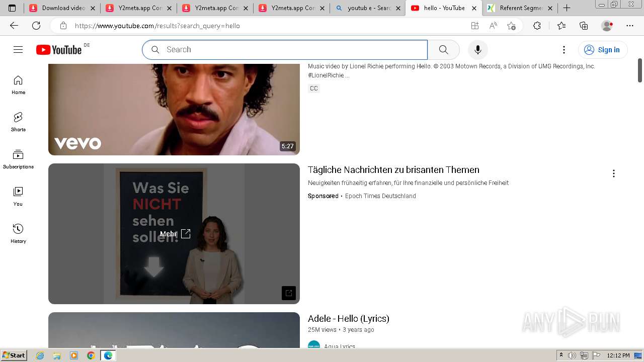Screen dimensions: 644x362
Task: Open Adele - Hello (Lyrics) video
Action: 349,318
